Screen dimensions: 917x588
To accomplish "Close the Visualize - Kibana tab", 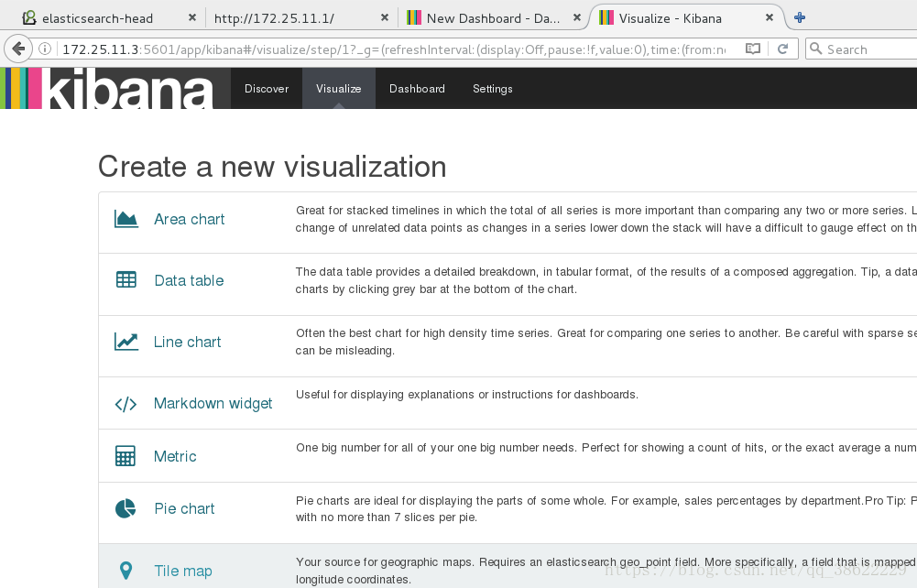I will pos(770,18).
